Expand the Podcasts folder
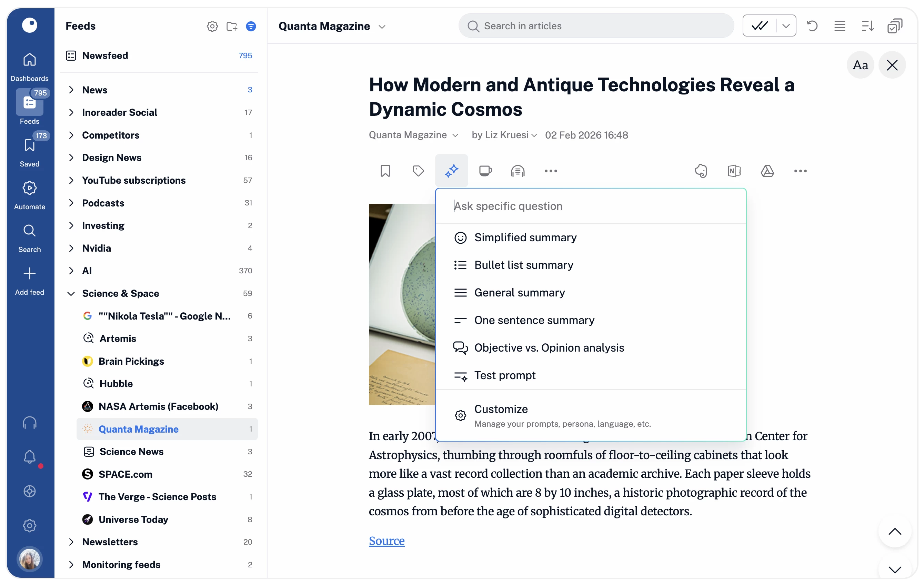Screen dimensions: 924x586 71,203
